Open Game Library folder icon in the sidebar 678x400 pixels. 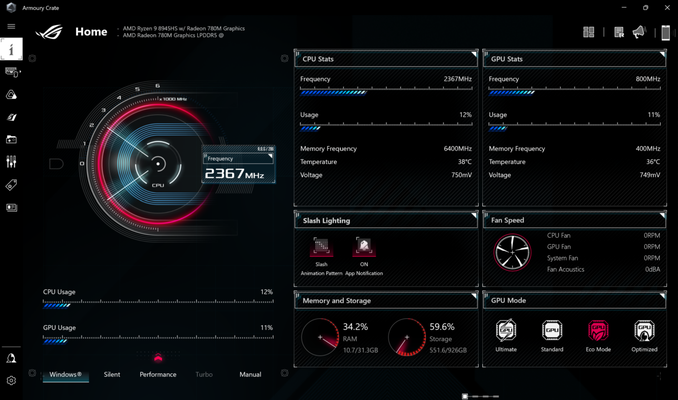click(x=11, y=139)
